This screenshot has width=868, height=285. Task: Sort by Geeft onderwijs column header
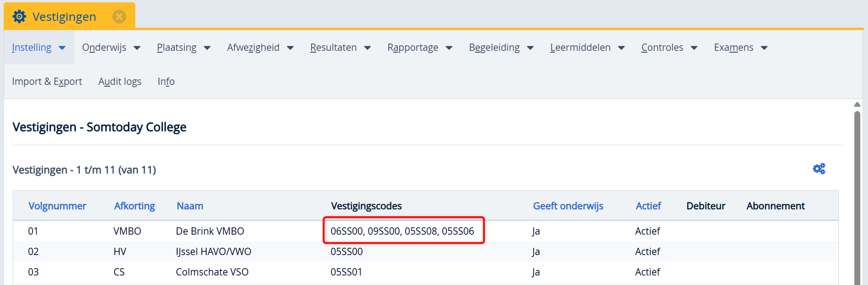coord(568,206)
